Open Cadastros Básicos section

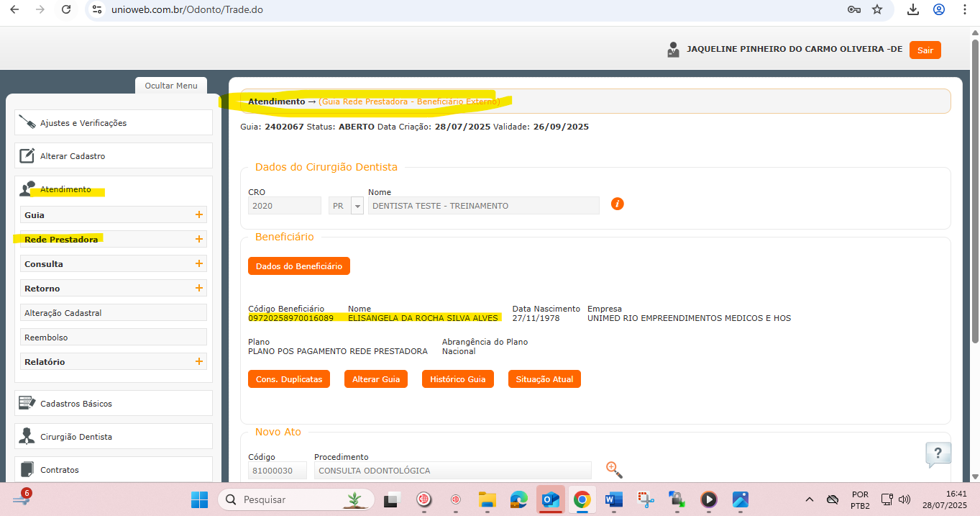tap(114, 404)
